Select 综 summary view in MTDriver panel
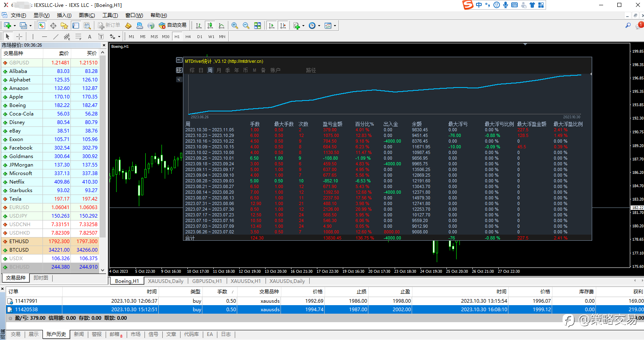 click(192, 70)
